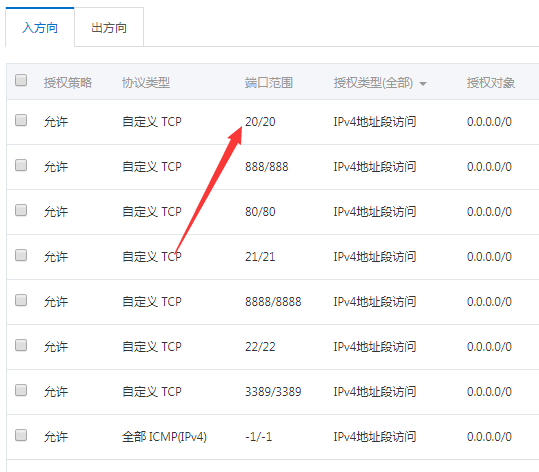Select the 21/21 port range cell
Image resolution: width=539 pixels, height=472 pixels.
tap(260, 257)
